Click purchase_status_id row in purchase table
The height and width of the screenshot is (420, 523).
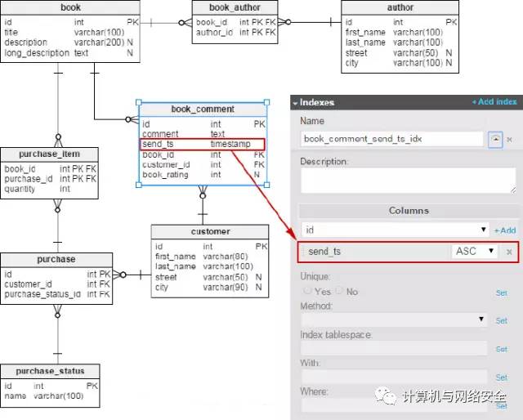(56, 294)
